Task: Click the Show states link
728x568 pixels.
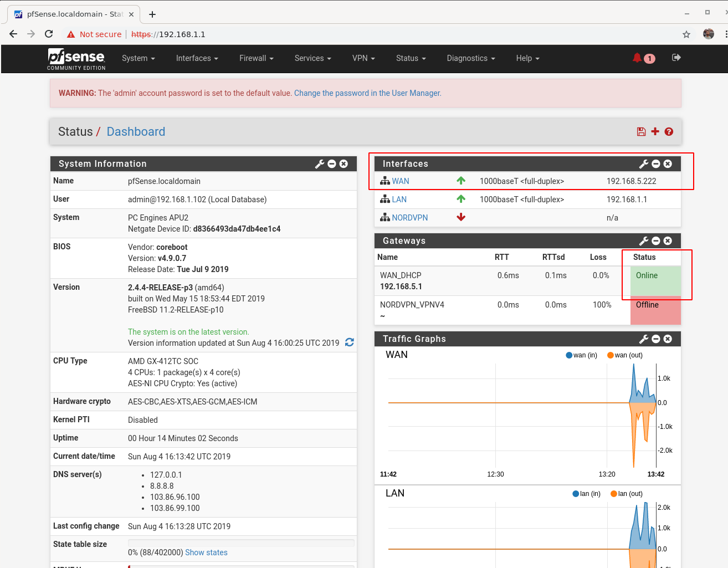Action: tap(206, 552)
